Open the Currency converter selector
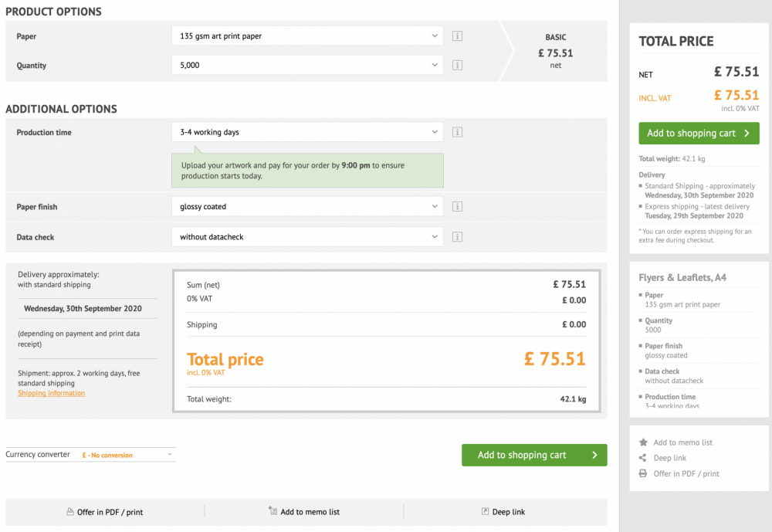 pos(127,455)
